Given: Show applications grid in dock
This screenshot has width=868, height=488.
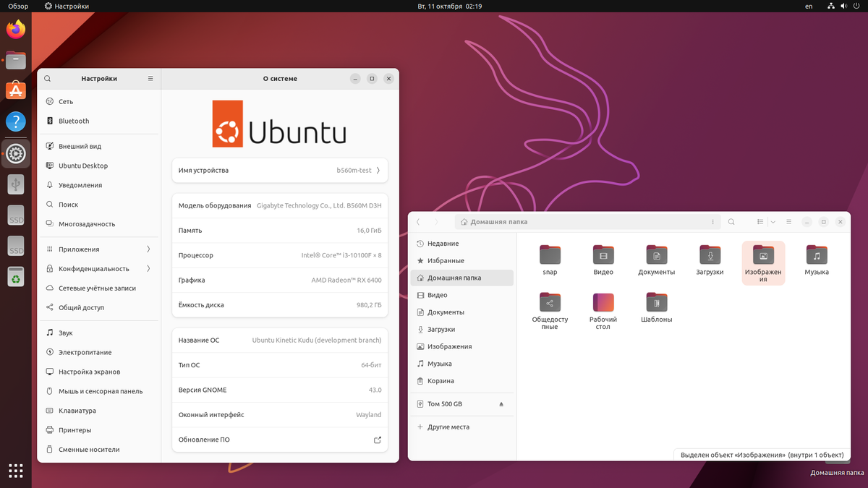Looking at the screenshot, I should click(x=16, y=471).
